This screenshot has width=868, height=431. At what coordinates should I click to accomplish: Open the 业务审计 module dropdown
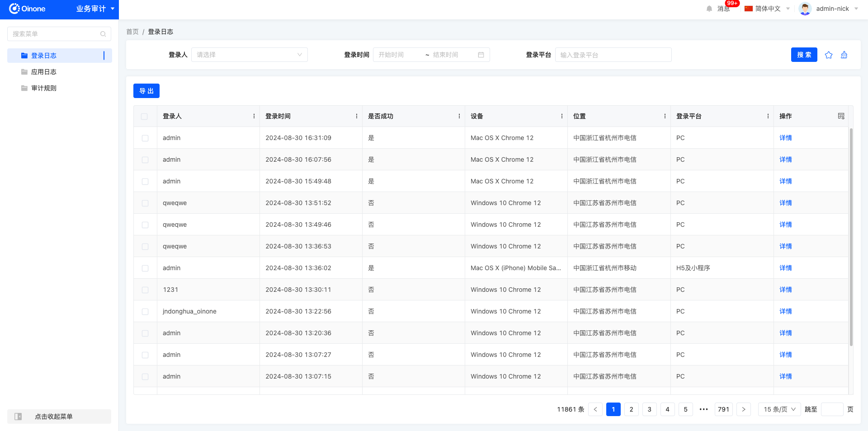95,9
